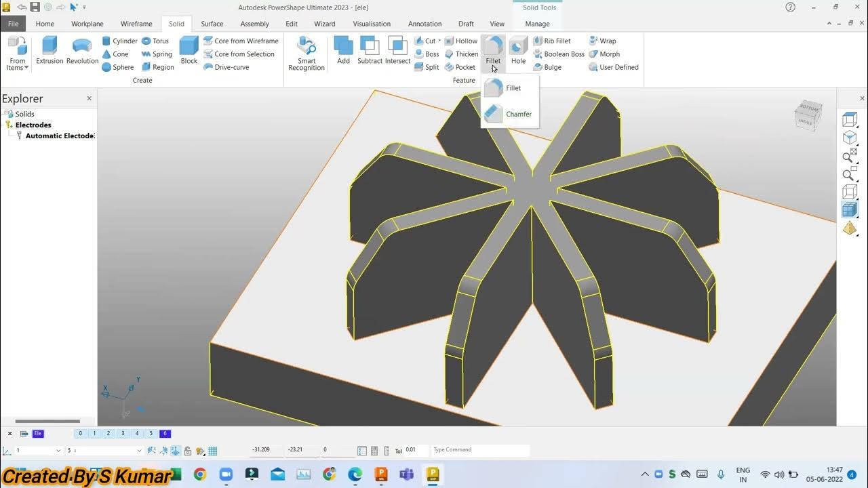Image resolution: width=868 pixels, height=488 pixels.
Task: Open the Visualisation ribbon tab
Action: (372, 24)
